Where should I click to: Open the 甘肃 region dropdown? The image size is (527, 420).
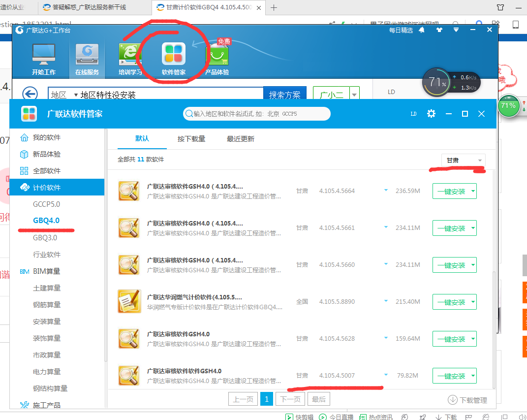[x=463, y=161]
